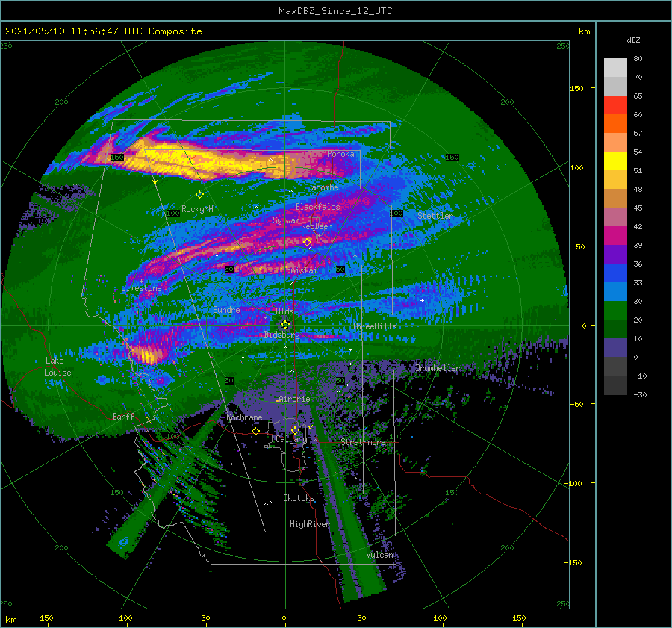Click the Olds label
This screenshot has height=628, width=672.
coord(284,311)
